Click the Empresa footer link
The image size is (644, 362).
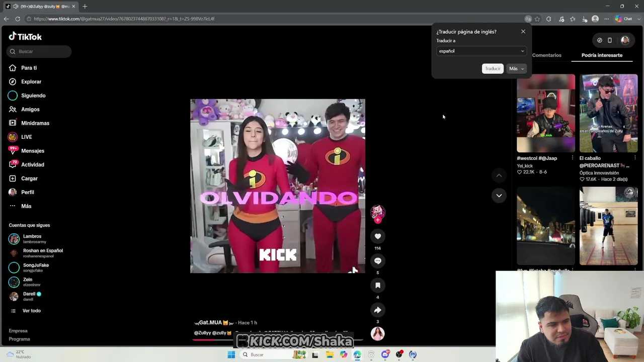[x=18, y=331]
